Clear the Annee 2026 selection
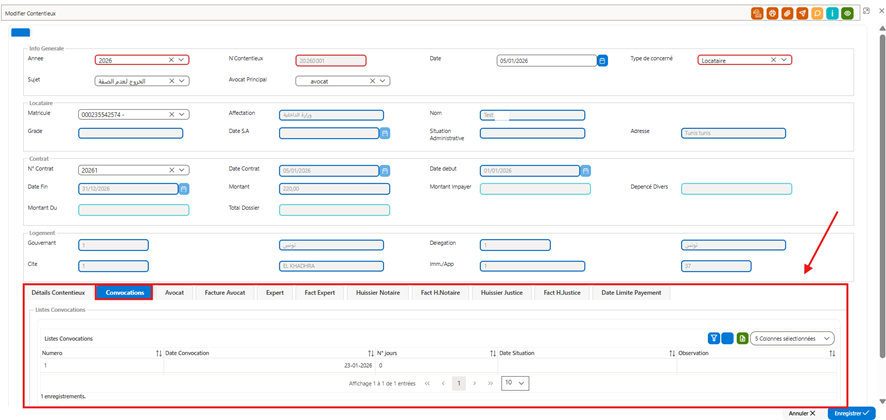Screen dimensions: 886x420 tap(171, 60)
